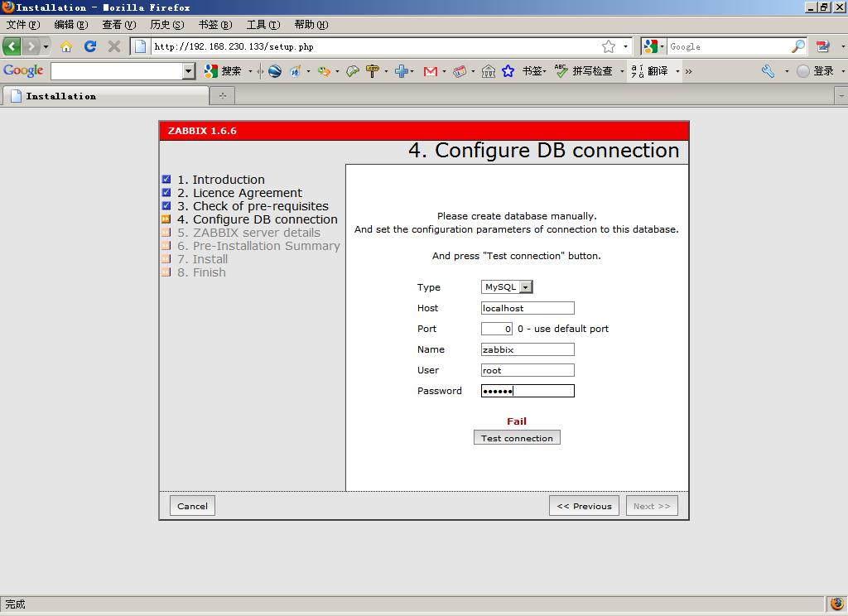Open the Back/Forward history dropdown arrow
The image size is (848, 616).
[x=46, y=46]
